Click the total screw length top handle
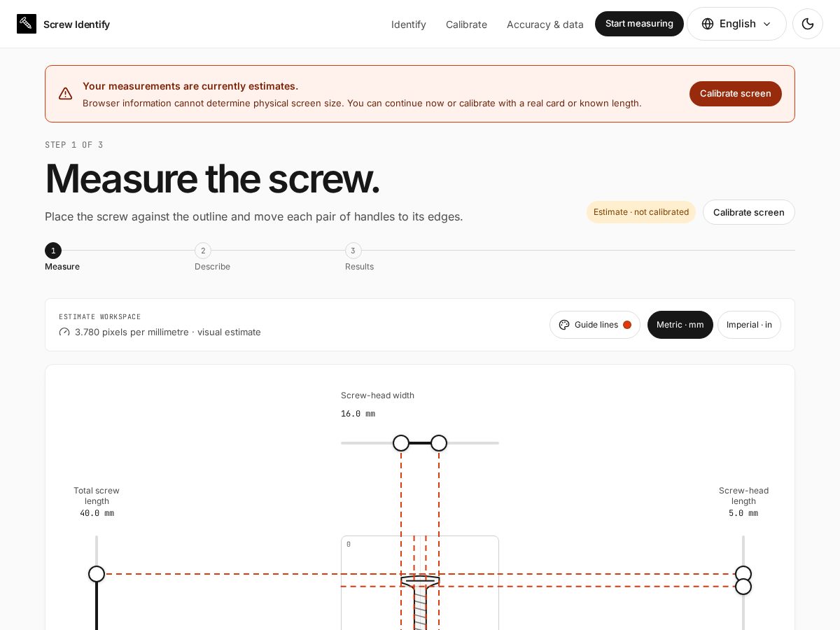This screenshot has width=840, height=630. pos(97,574)
